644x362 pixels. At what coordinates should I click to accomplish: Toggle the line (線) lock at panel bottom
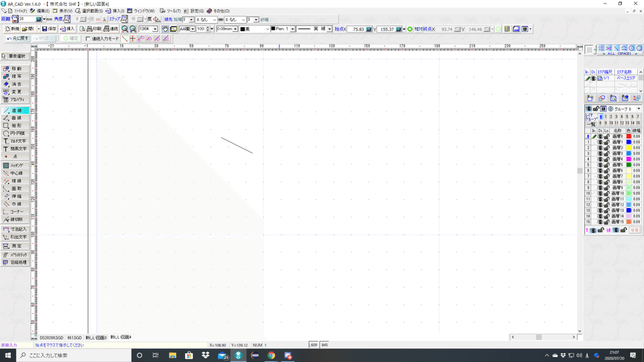pyautogui.click(x=623, y=231)
